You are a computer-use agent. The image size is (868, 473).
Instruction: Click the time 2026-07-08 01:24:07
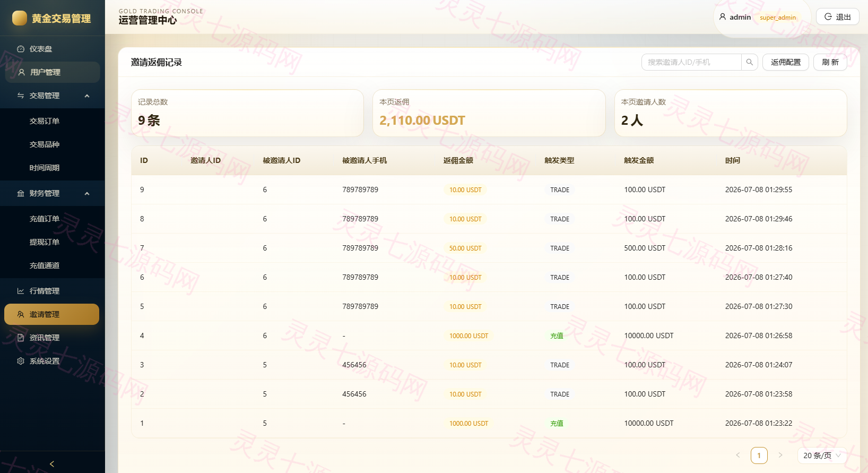759,365
